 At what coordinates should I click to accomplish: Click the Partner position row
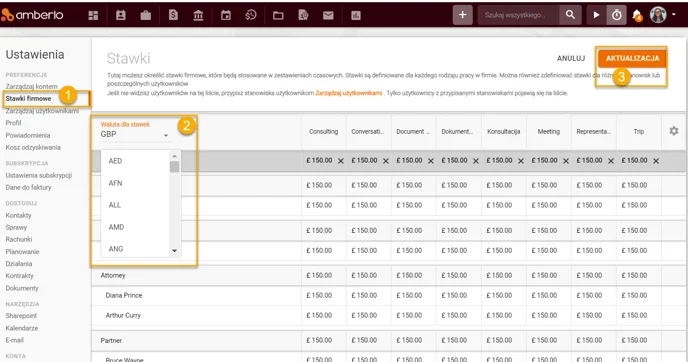point(111,340)
